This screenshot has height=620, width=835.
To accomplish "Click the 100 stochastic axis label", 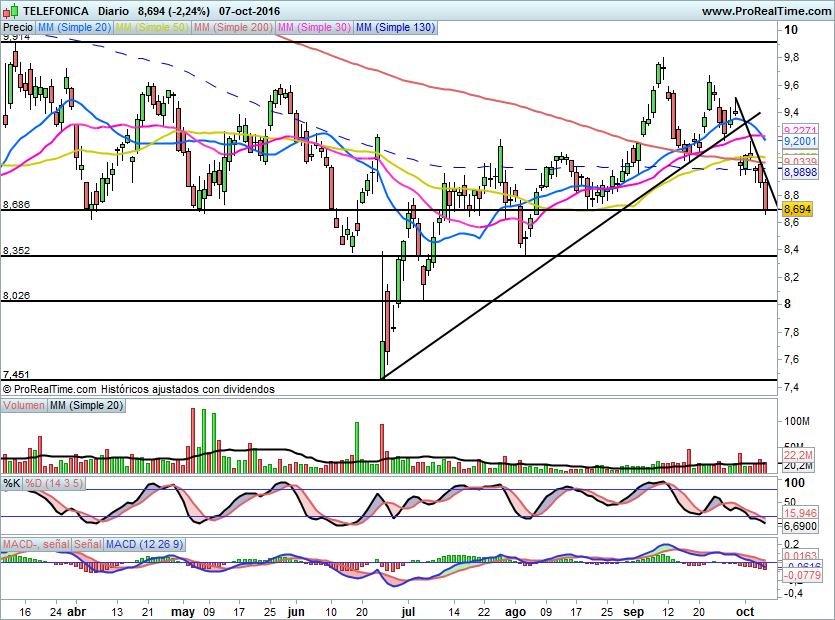I will 795,483.
